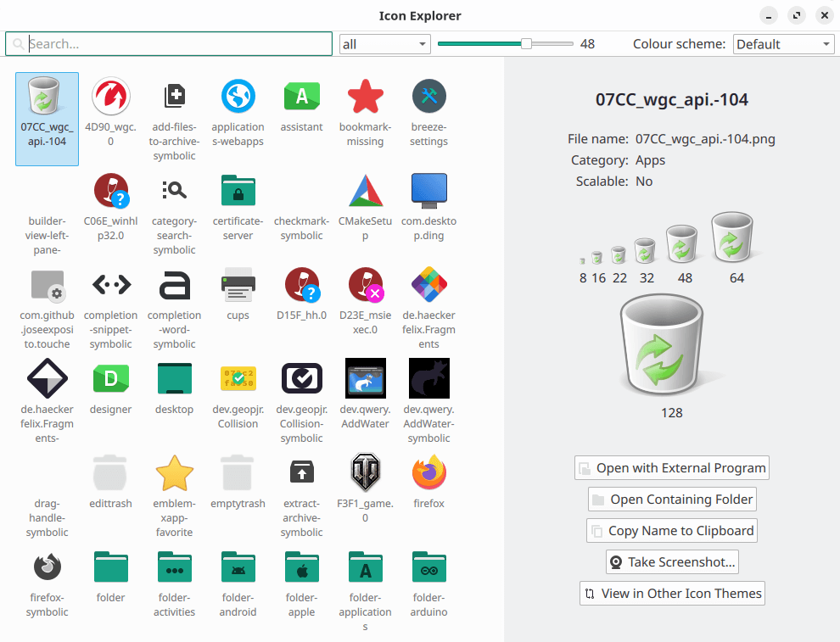This screenshot has height=642, width=840.
Task: Select the completion-word-symbolic icon
Action: click(174, 285)
